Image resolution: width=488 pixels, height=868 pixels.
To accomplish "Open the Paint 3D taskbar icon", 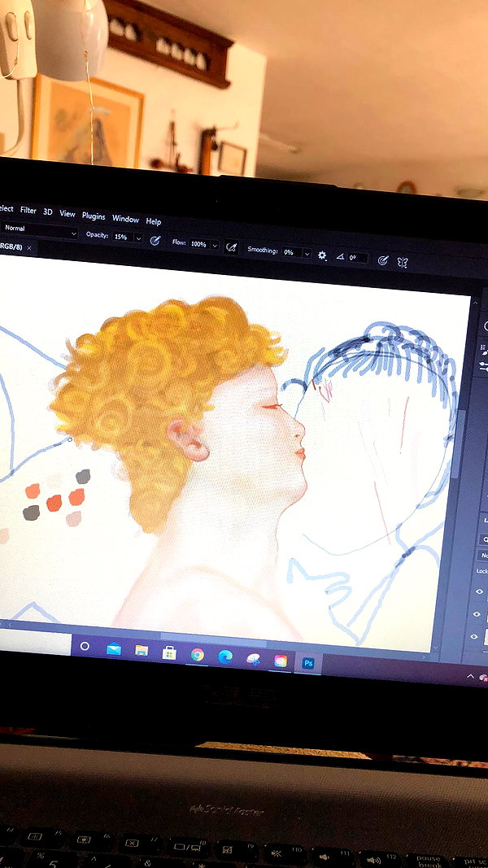I will pyautogui.click(x=253, y=659).
